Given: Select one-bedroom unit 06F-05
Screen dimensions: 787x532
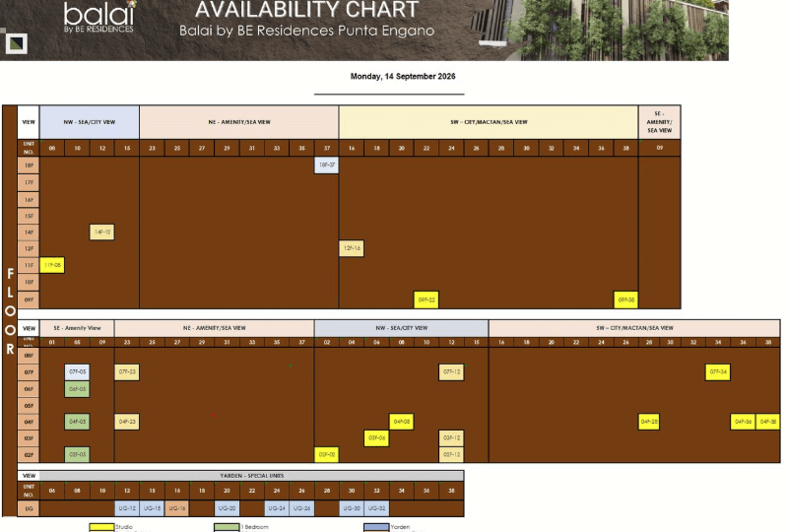Looking at the screenshot, I should coord(77,389).
